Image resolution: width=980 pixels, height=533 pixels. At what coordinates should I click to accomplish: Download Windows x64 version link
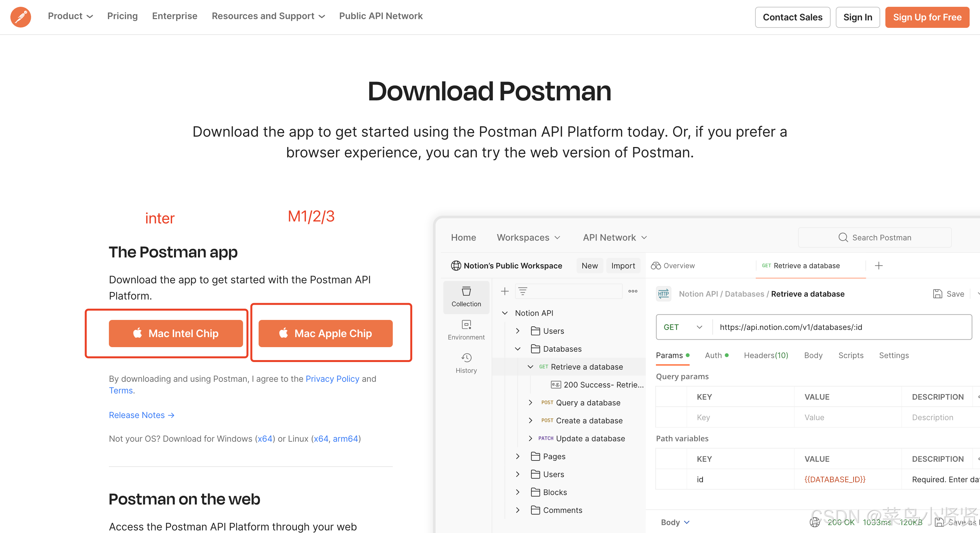[265, 439]
